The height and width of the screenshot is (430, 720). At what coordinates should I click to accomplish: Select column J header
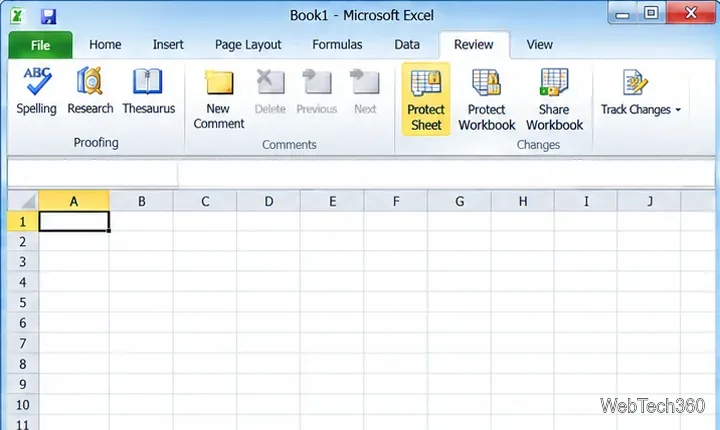pyautogui.click(x=649, y=201)
